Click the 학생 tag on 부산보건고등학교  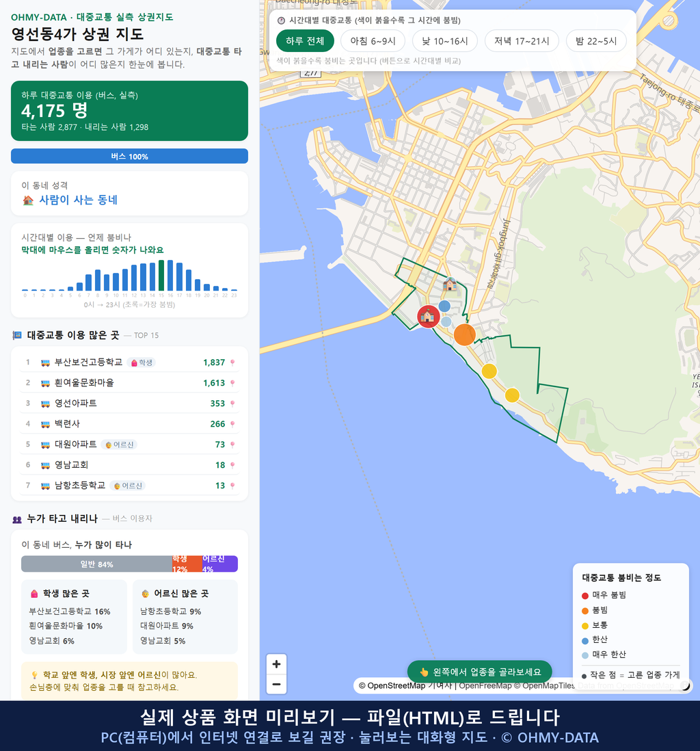click(142, 363)
